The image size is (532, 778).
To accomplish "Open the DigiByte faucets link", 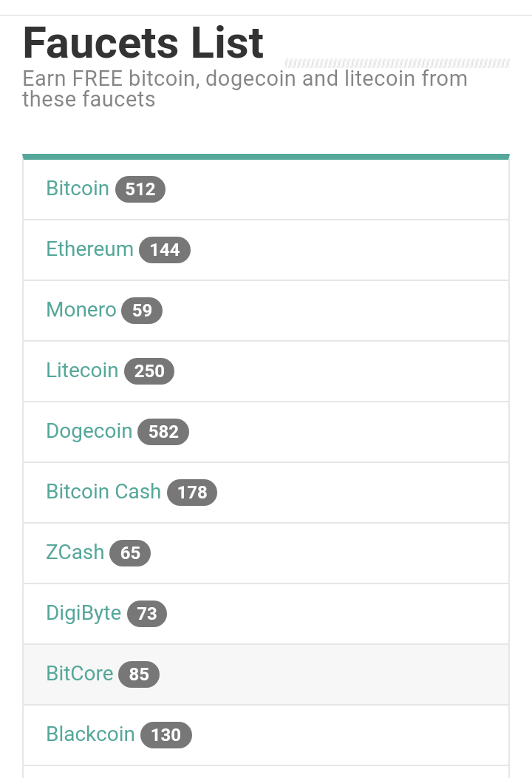I will [83, 613].
